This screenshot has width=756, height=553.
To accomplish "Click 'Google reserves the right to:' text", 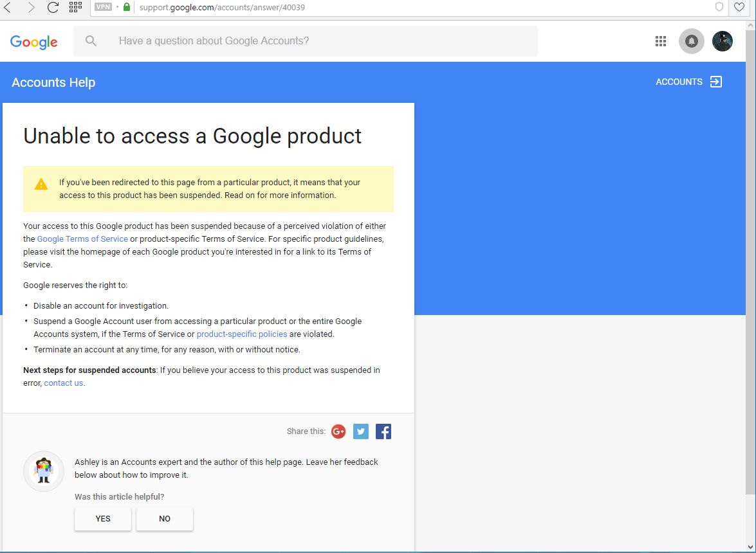I will tap(75, 285).
